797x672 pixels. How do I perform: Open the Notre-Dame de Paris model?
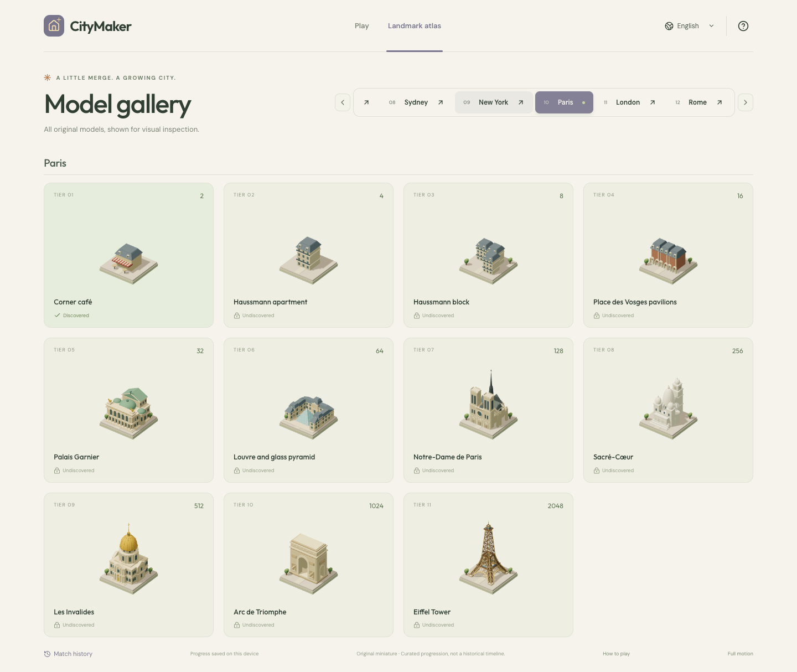(489, 405)
